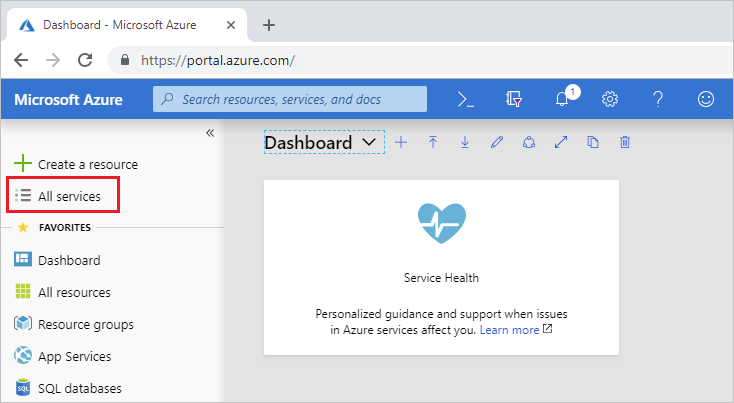The height and width of the screenshot is (403, 734).
Task: Open Cloud Shell from the top bar
Action: (465, 99)
